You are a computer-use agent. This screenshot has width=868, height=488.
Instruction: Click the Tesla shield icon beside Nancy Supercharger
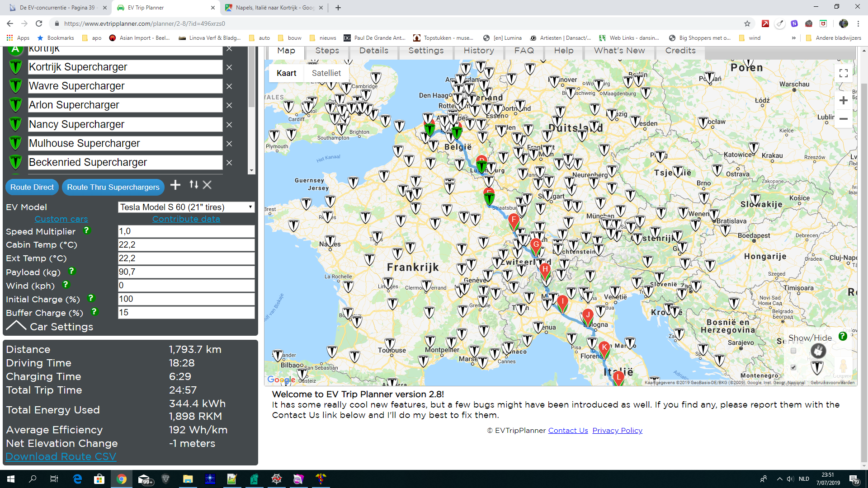pos(15,124)
